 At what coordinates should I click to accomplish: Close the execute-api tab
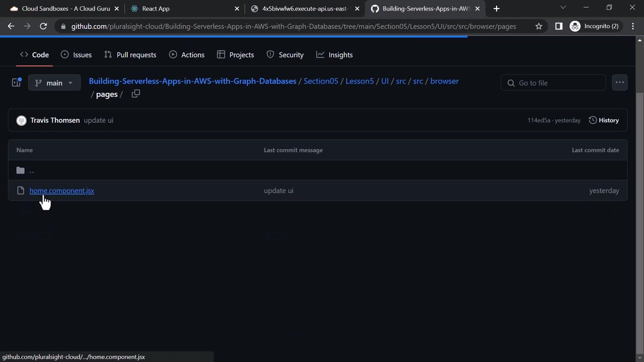pos(358,9)
